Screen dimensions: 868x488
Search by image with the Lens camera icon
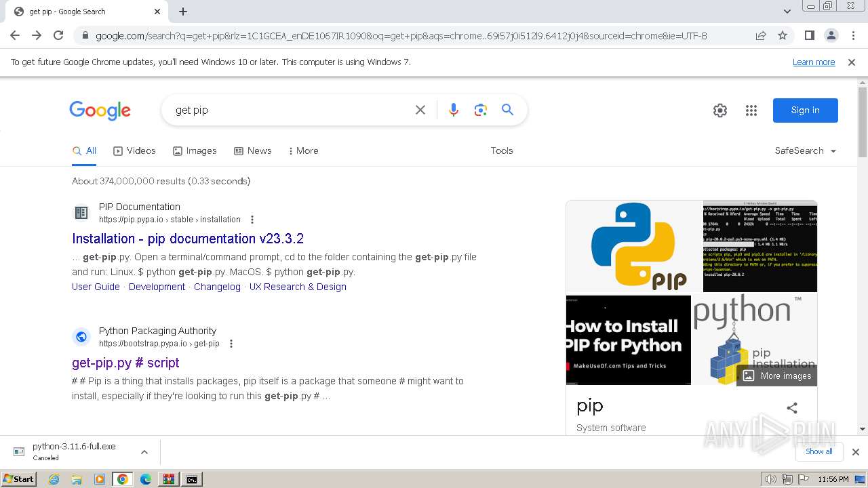click(481, 110)
